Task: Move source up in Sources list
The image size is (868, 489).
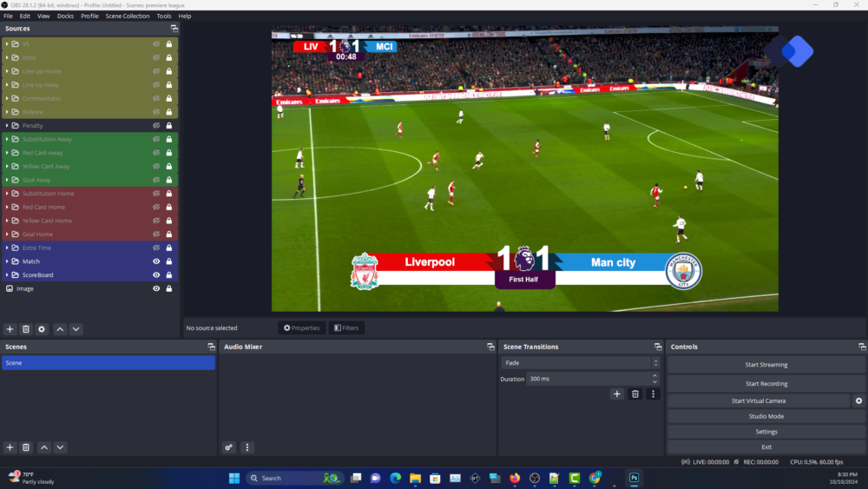Action: (x=60, y=329)
